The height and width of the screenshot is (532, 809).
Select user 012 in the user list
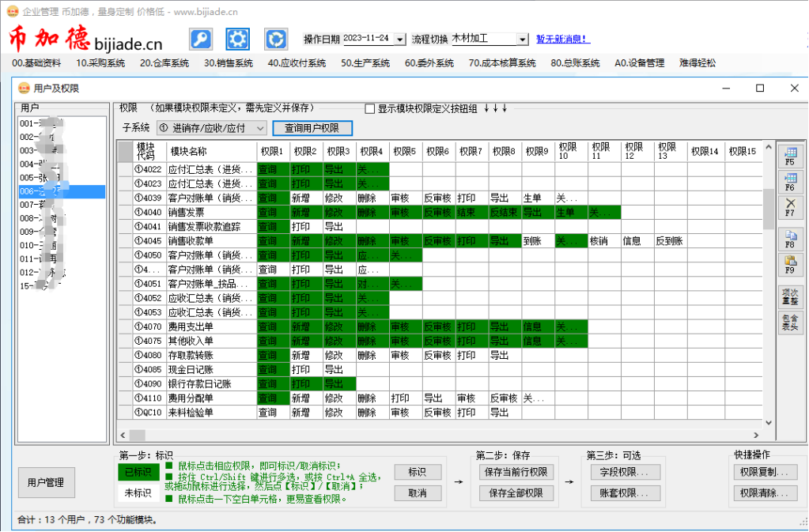point(62,272)
